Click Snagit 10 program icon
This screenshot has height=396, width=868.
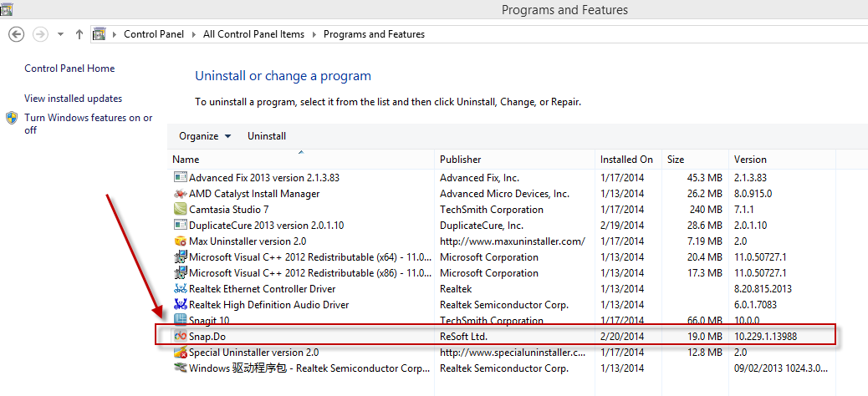click(x=181, y=320)
